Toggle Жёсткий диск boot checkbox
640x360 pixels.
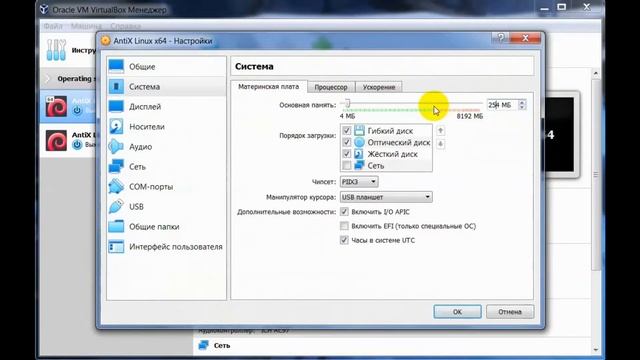[347, 154]
